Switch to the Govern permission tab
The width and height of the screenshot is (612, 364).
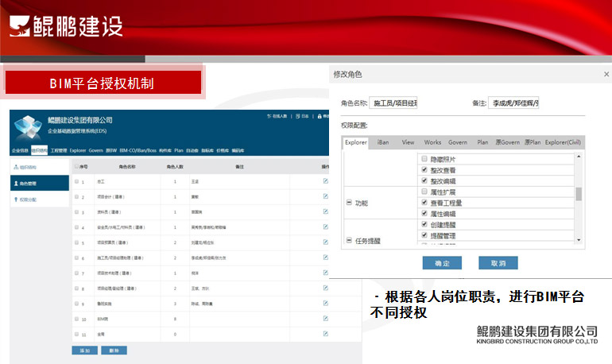458,142
